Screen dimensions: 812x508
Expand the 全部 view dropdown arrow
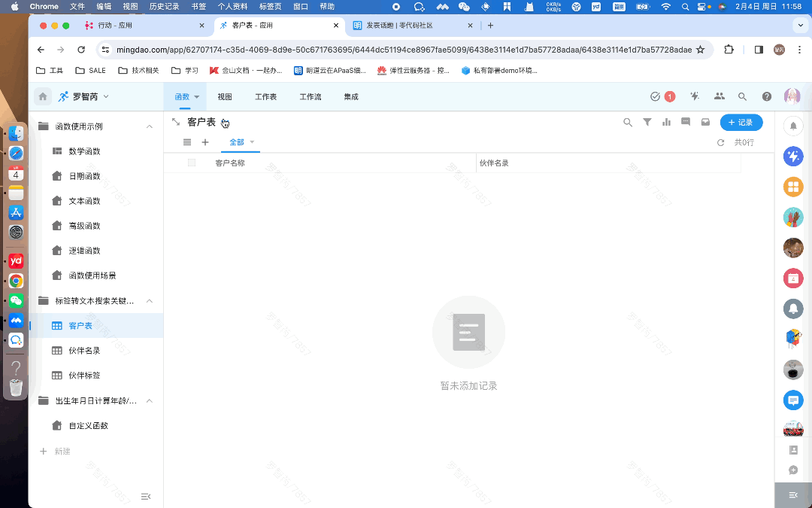pyautogui.click(x=253, y=142)
